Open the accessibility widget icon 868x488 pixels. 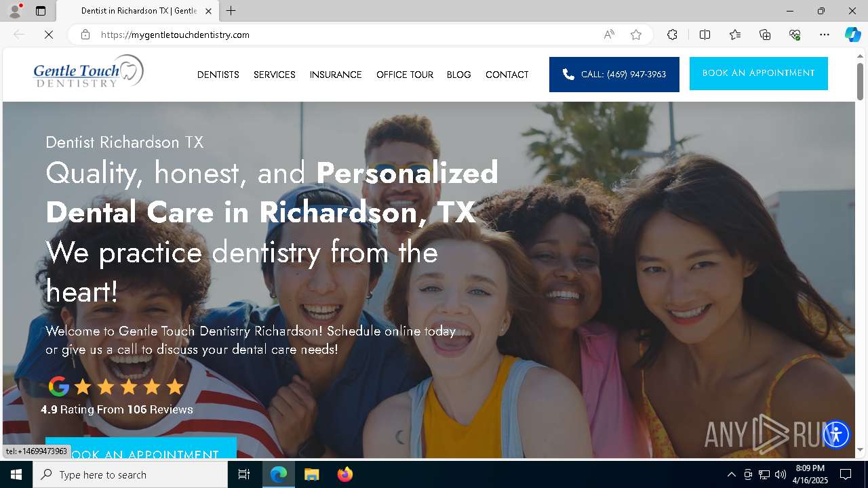tap(836, 434)
